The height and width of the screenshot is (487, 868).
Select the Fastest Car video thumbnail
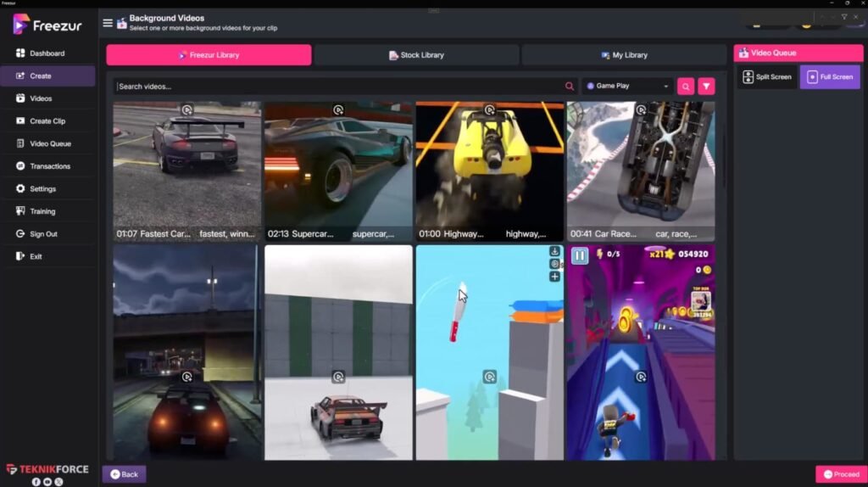coord(186,170)
